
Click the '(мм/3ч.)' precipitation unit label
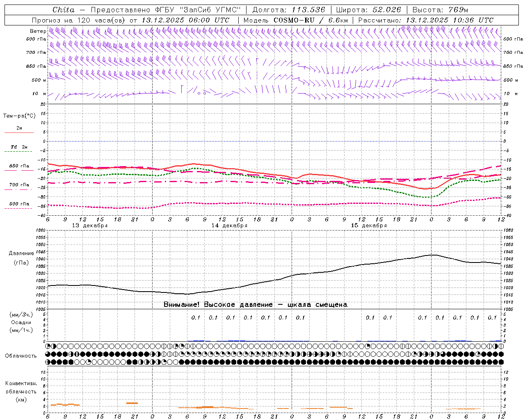(21, 315)
